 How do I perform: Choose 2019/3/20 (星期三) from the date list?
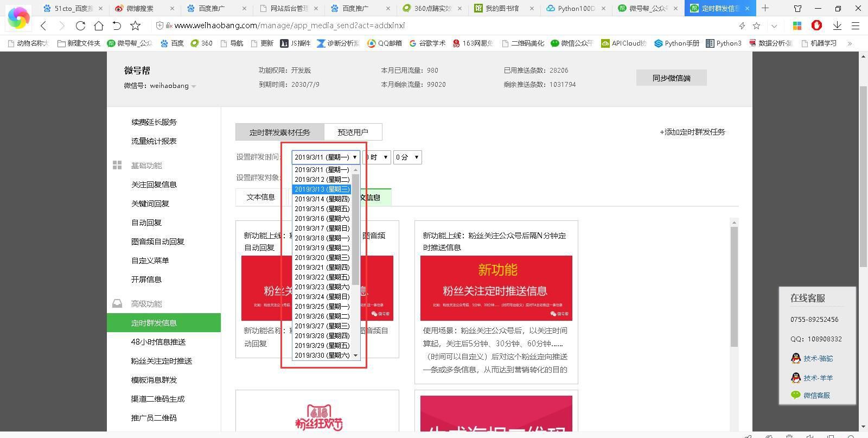(322, 258)
